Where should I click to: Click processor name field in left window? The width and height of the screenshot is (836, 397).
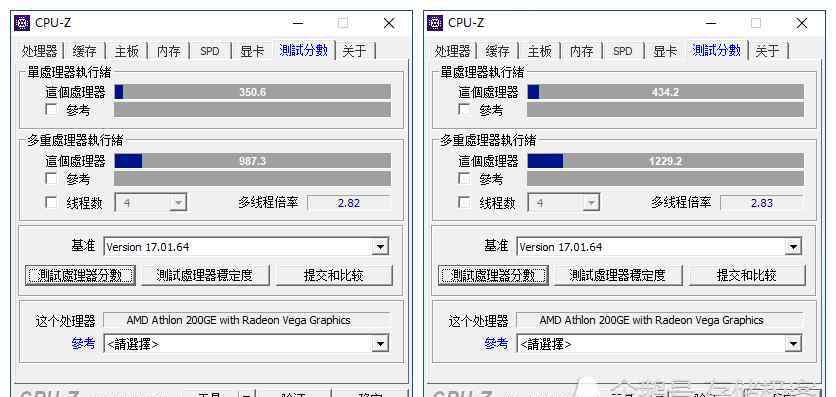[x=246, y=320]
